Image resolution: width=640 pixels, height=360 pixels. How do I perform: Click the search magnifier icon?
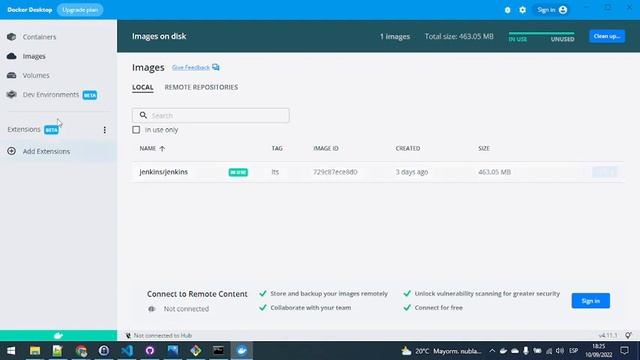point(143,116)
